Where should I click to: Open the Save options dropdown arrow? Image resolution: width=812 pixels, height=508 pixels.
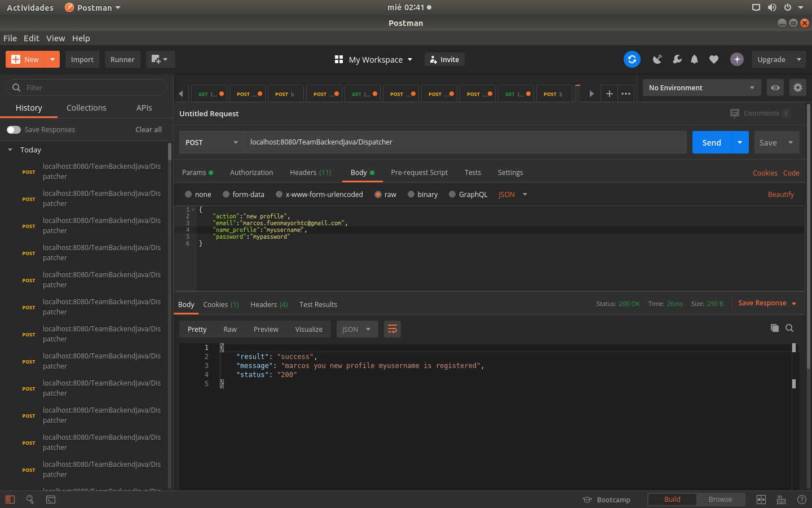tap(791, 142)
